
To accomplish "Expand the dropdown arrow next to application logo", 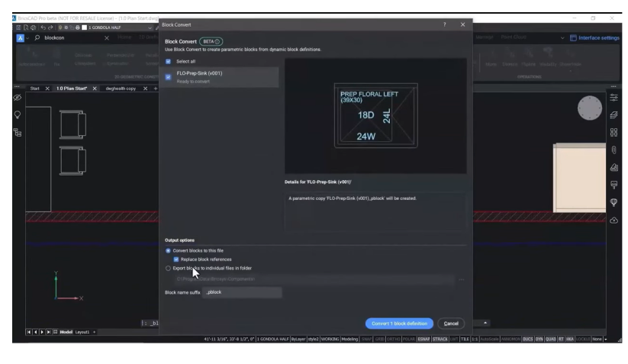I will (27, 38).
